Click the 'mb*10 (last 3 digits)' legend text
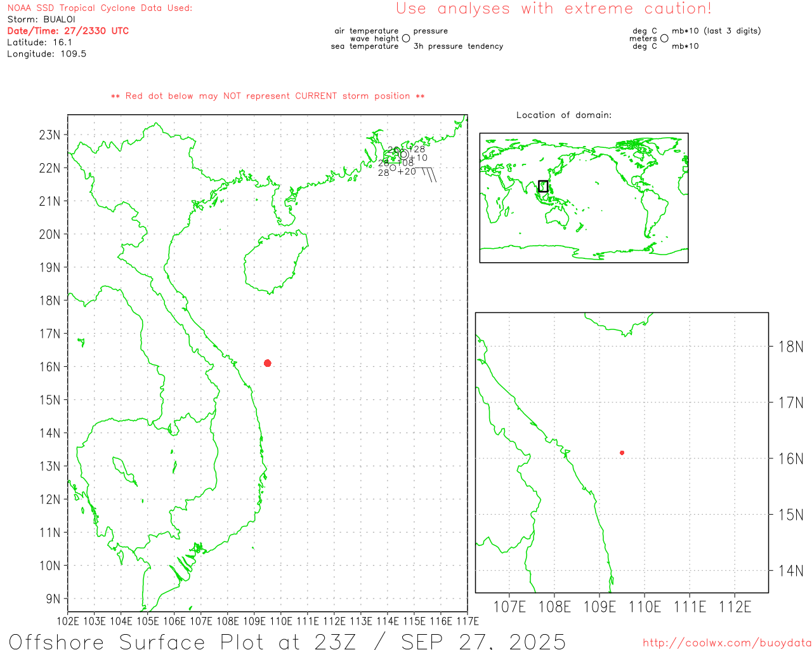812x650 pixels. pyautogui.click(x=716, y=30)
